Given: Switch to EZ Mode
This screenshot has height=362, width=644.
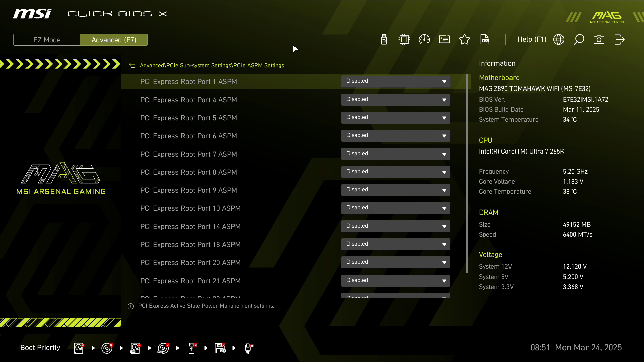Looking at the screenshot, I should (47, 40).
